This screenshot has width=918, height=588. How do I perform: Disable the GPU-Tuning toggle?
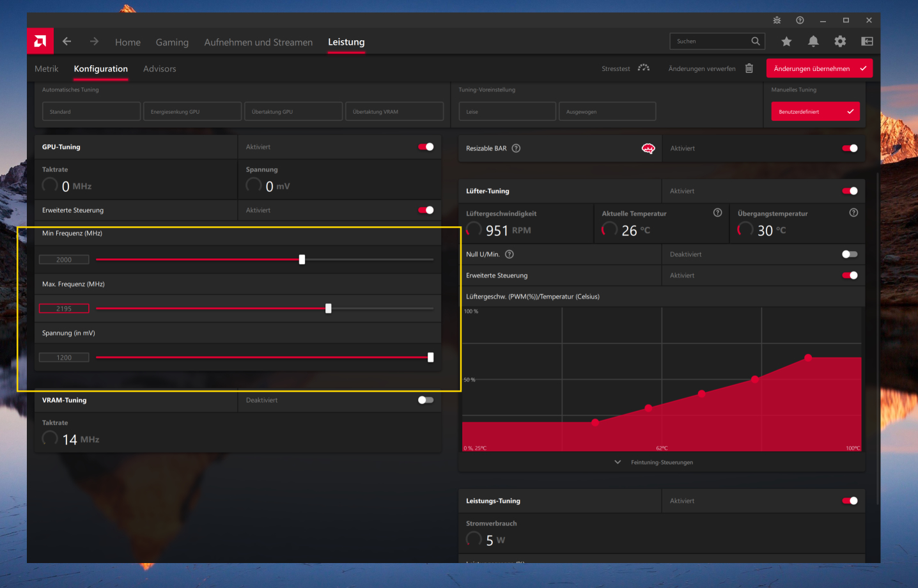[426, 147]
